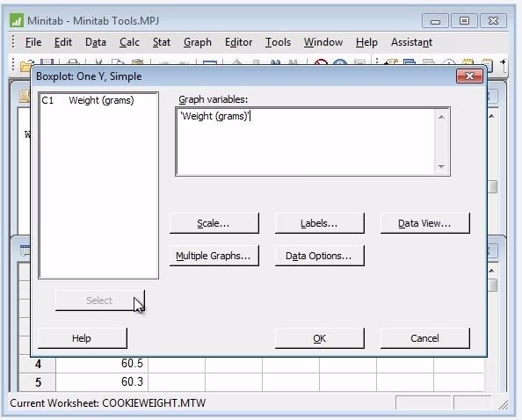The height and width of the screenshot is (420, 522).
Task: Open the Help menu in menu bar
Action: (366, 42)
